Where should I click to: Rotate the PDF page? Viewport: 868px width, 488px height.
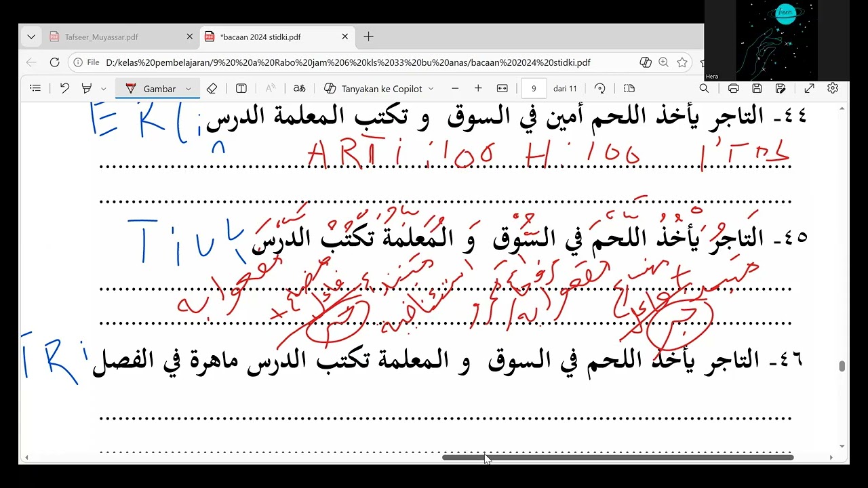tap(599, 88)
